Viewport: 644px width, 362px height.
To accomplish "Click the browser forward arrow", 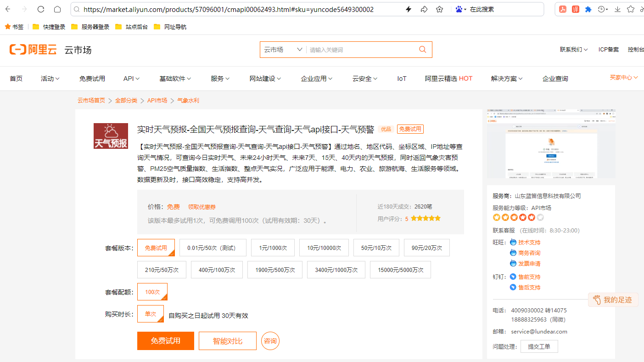I will click(x=25, y=9).
